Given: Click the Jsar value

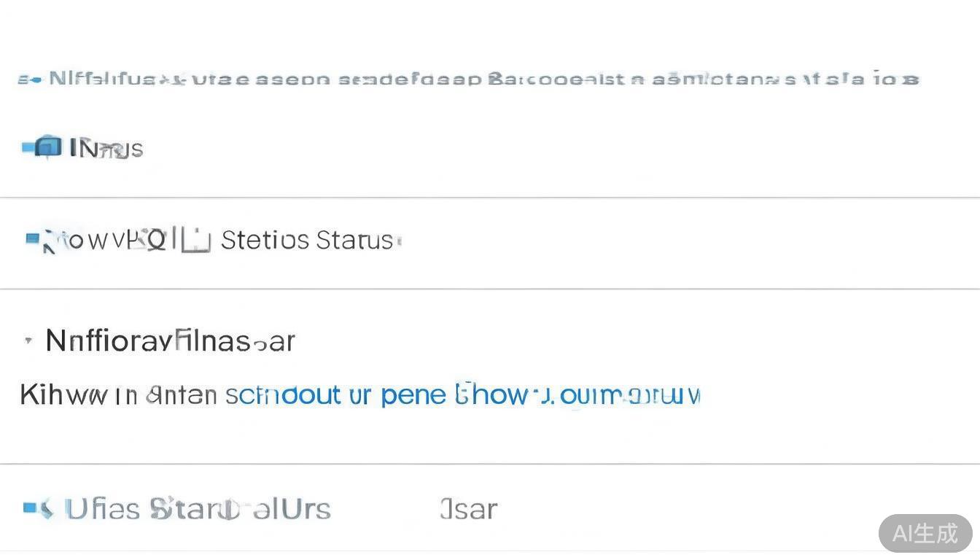Looking at the screenshot, I should (x=469, y=508).
